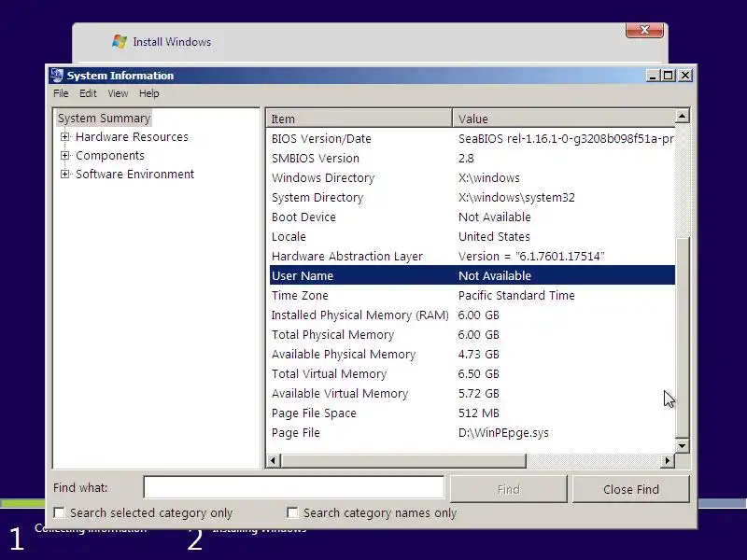Select the Total Physical Memory row
Image resolution: width=747 pixels, height=560 pixels.
tap(472, 334)
